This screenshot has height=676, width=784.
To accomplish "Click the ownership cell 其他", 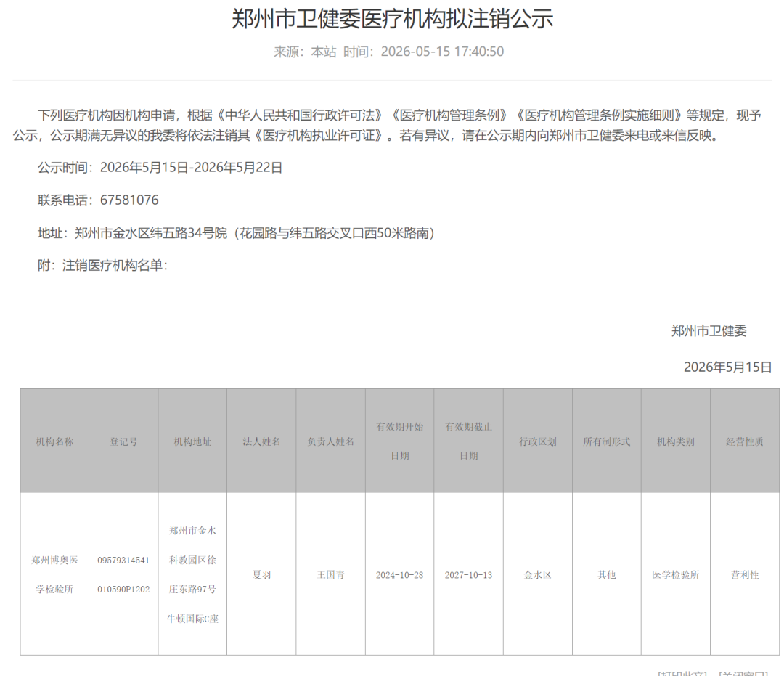I will [606, 574].
